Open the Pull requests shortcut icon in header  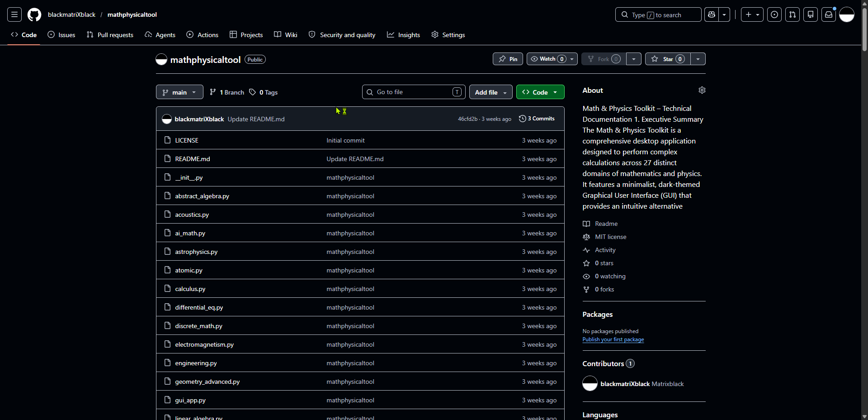793,14
